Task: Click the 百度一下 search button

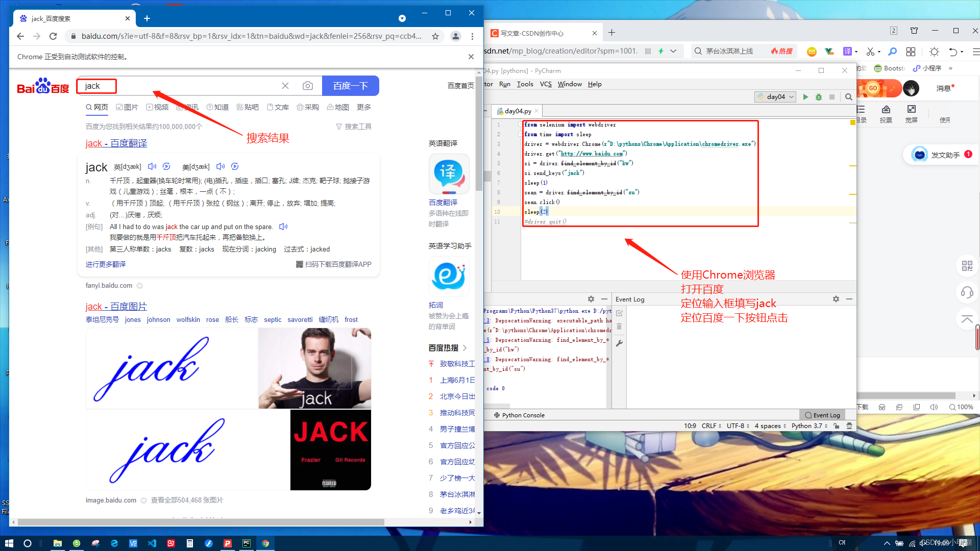Action: point(351,86)
